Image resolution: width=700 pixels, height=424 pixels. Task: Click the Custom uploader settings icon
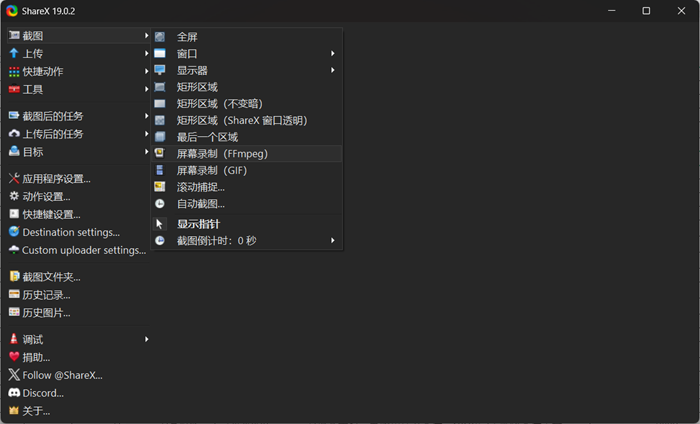[14, 250]
